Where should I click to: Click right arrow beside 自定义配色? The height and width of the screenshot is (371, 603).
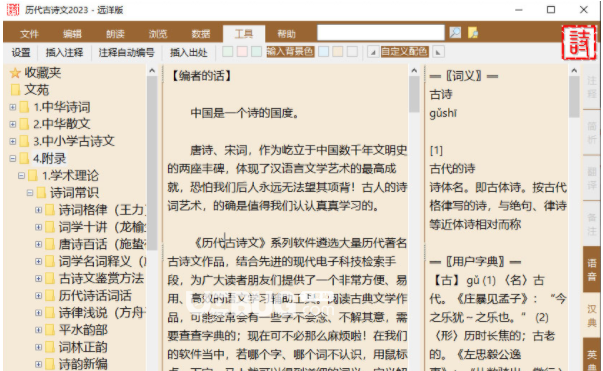(x=438, y=52)
